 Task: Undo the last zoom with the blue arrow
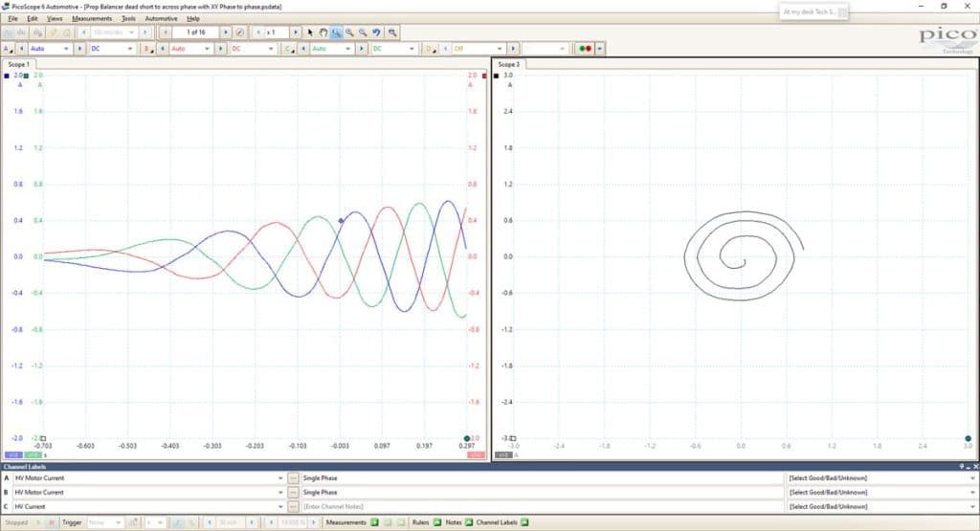pos(376,33)
